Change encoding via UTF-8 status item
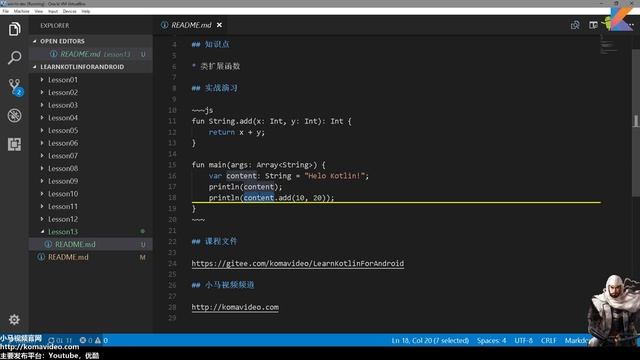This screenshot has width=640, height=360. pos(523,340)
